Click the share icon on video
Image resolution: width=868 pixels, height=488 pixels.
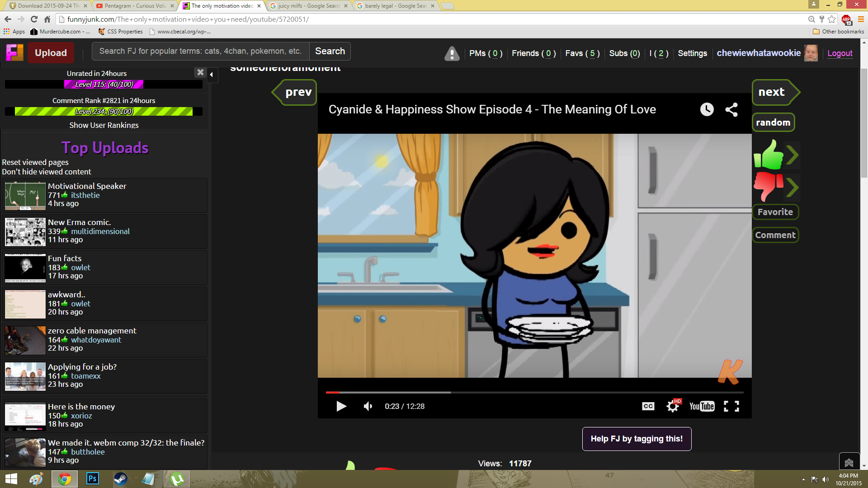pyautogui.click(x=731, y=109)
